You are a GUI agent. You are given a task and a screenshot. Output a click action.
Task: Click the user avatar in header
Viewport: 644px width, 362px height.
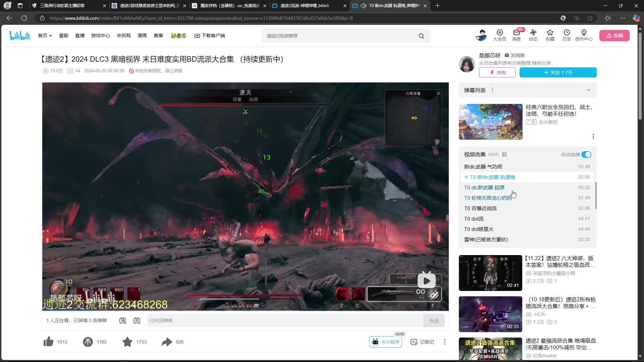(481, 35)
